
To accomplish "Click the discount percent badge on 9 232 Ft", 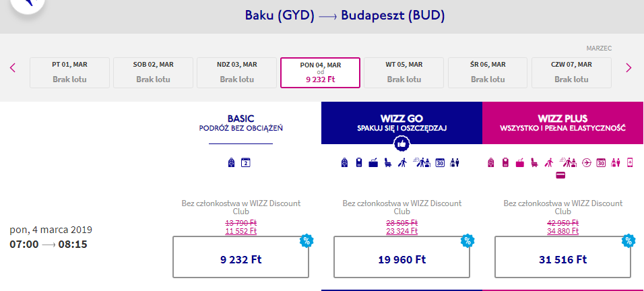I will coord(307,240).
